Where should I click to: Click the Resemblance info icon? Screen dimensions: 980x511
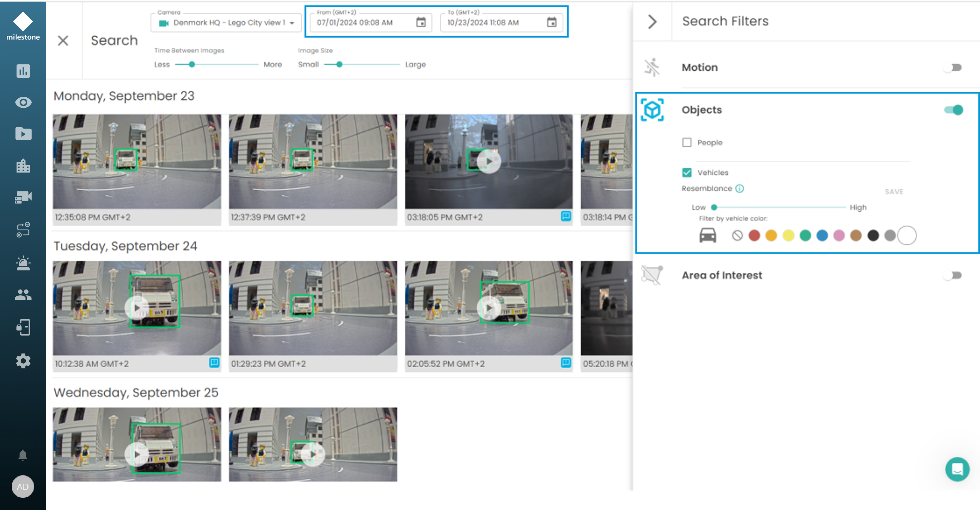tap(739, 188)
